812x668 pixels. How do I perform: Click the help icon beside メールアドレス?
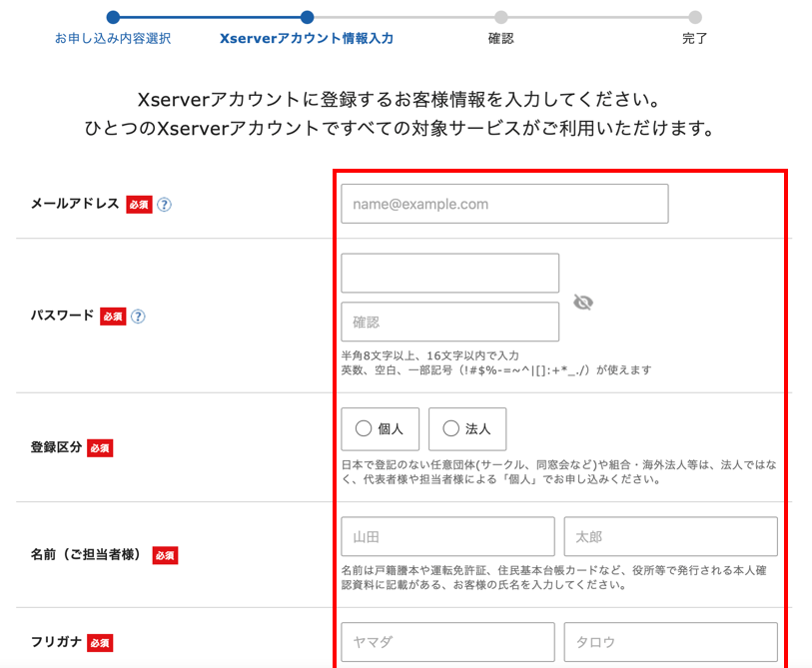[164, 205]
